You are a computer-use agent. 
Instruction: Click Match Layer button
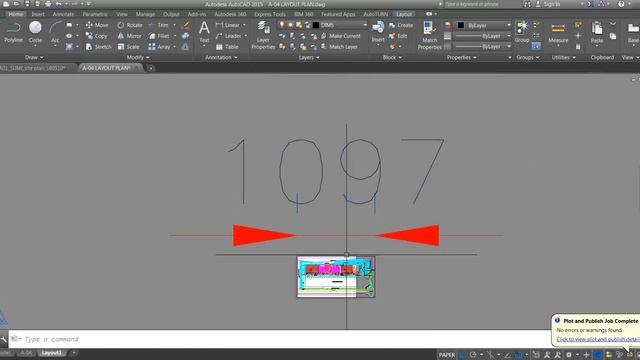tap(339, 47)
